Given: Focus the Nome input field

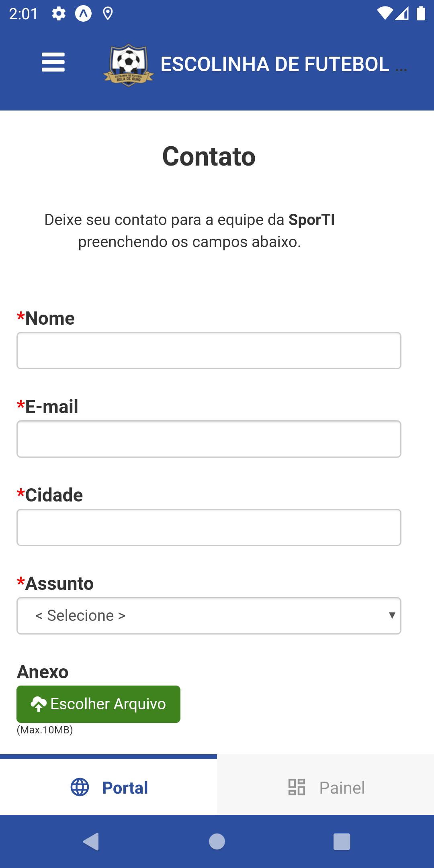Looking at the screenshot, I should [209, 350].
